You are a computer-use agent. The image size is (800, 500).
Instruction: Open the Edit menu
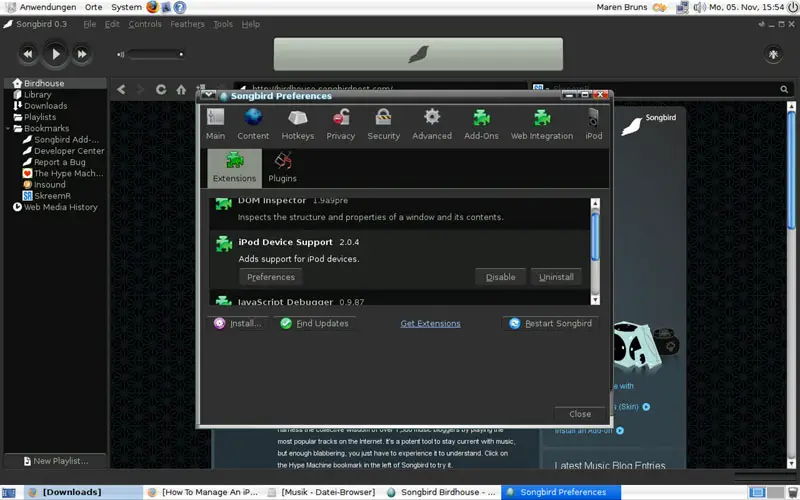112,24
